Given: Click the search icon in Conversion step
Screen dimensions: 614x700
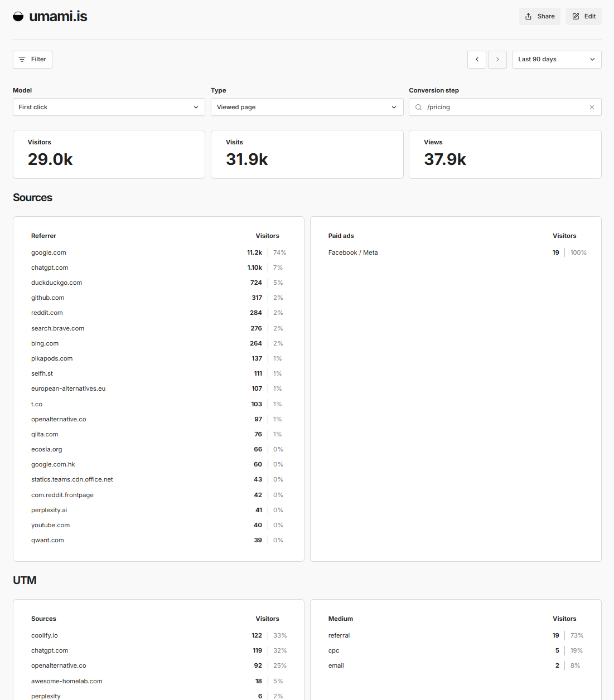Looking at the screenshot, I should pyautogui.click(x=418, y=108).
